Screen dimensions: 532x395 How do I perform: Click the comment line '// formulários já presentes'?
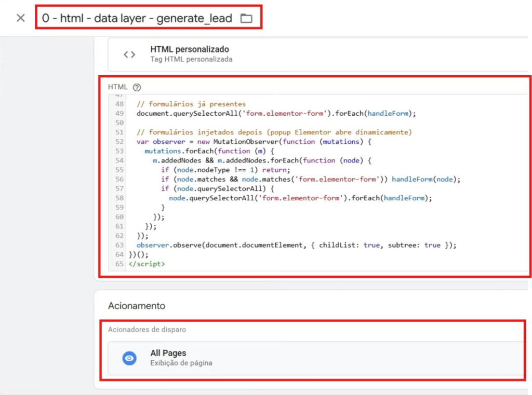191,104
